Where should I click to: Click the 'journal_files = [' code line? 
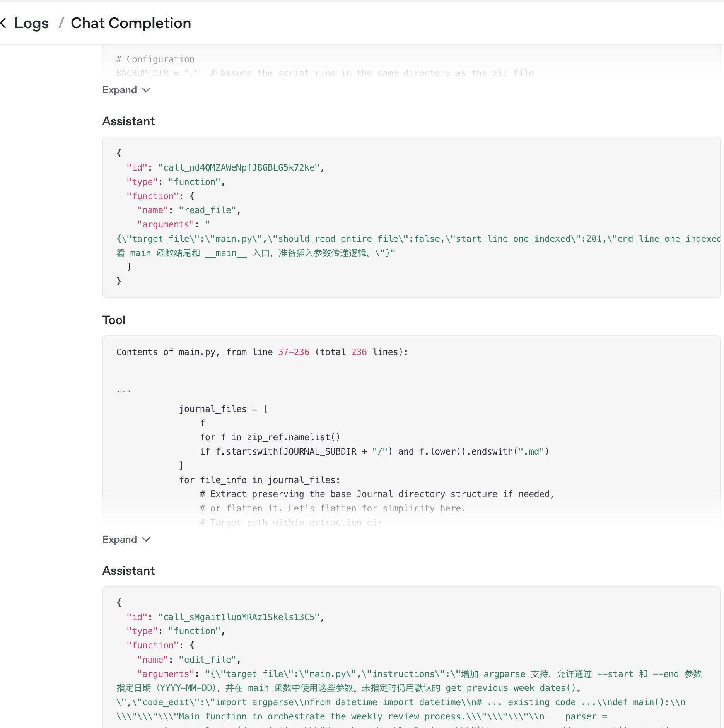(x=223, y=409)
